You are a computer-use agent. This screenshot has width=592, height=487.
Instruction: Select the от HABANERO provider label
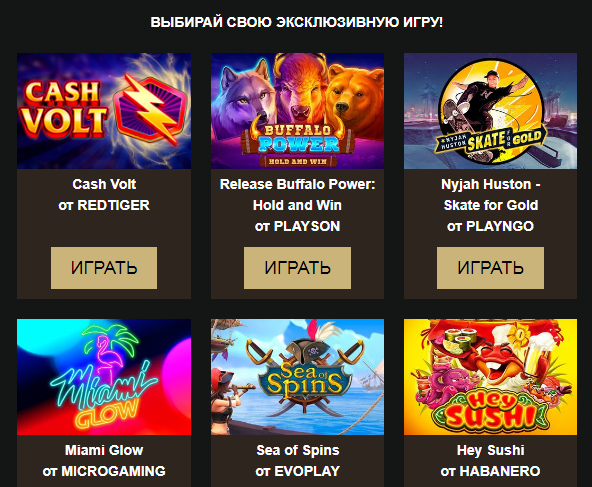tap(490, 471)
